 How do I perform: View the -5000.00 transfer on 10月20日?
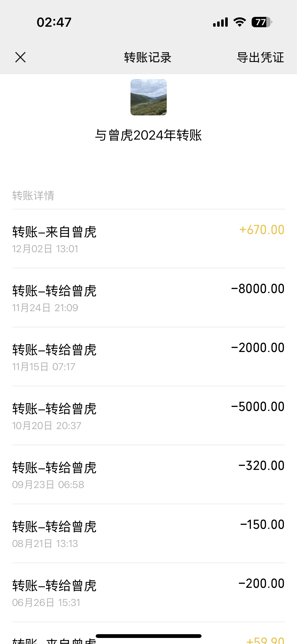pyautogui.click(x=148, y=415)
